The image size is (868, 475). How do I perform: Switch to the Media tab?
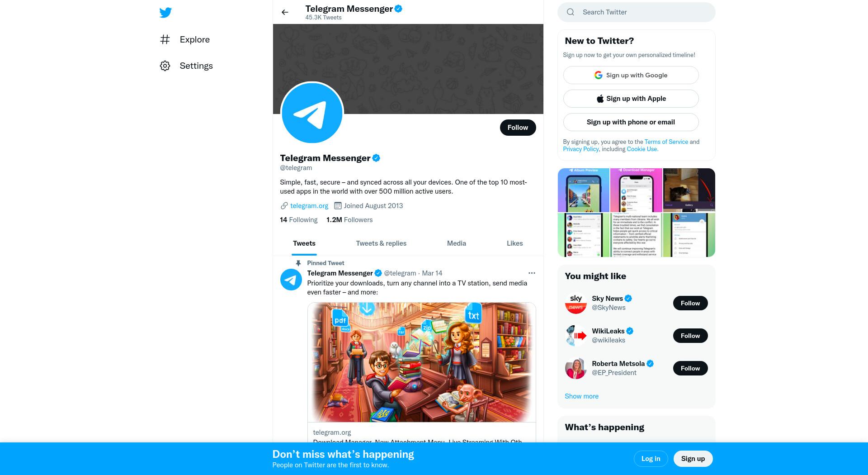457,243
